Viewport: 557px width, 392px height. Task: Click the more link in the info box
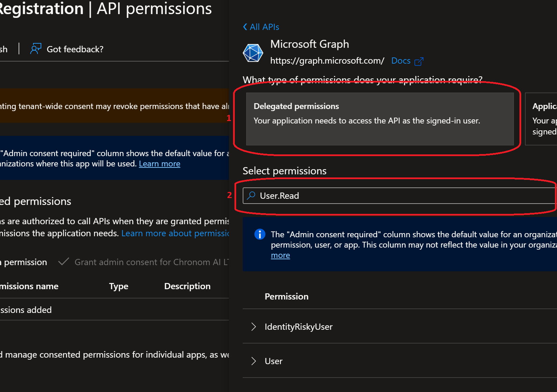point(280,255)
